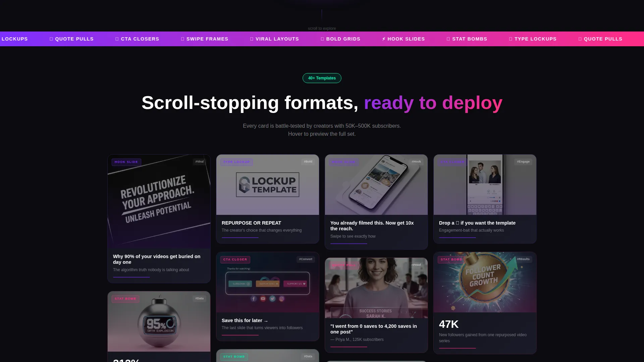This screenshot has width=644, height=362.
Task: Click the #Results tag
Action: point(523,259)
